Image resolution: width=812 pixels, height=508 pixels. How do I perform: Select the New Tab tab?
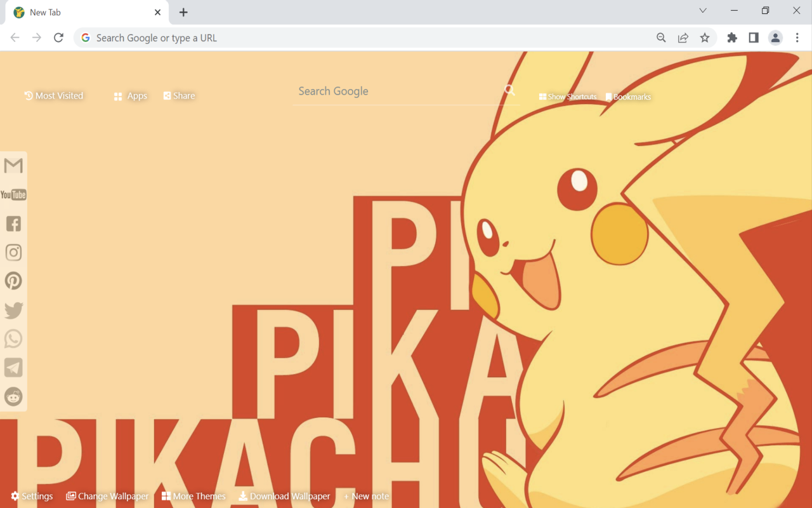87,12
